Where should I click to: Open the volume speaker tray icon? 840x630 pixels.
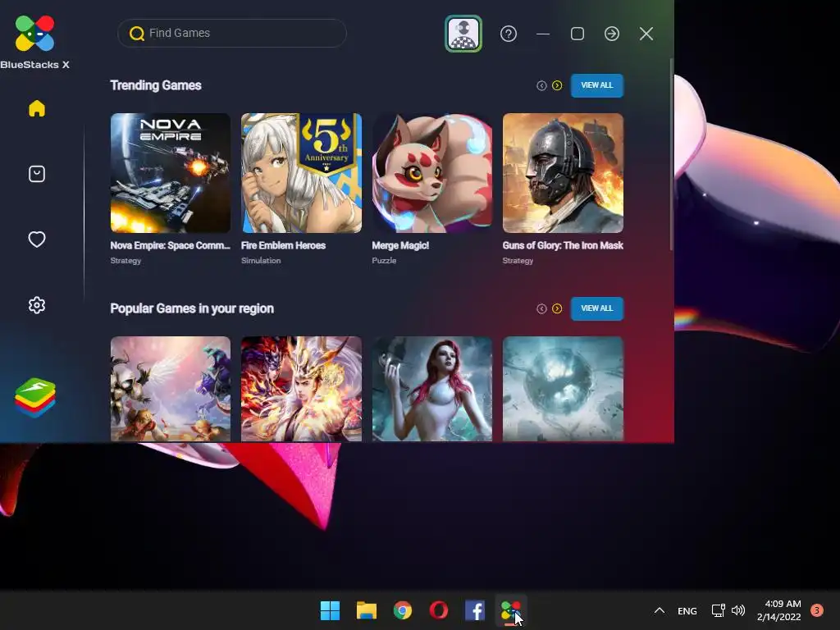738,610
